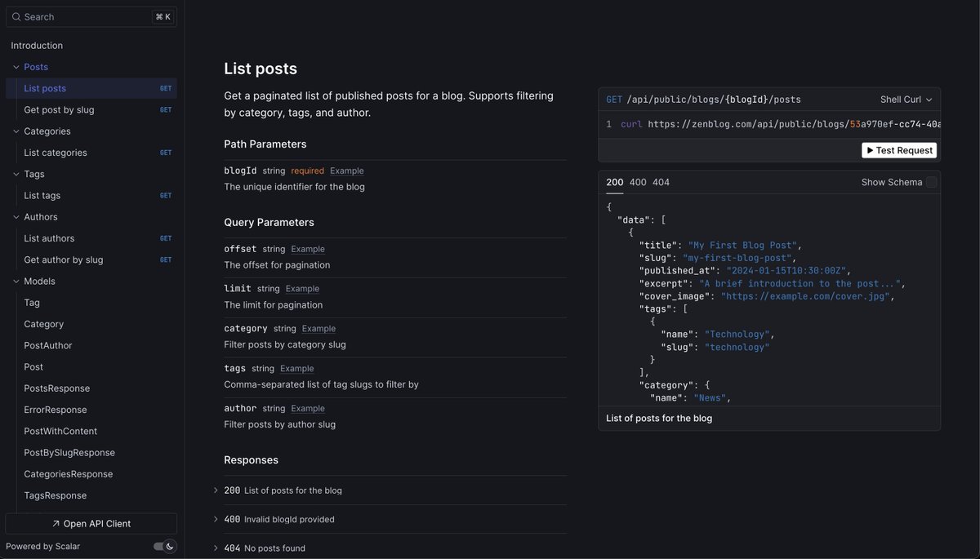
Task: Click the Responses heading
Action: (x=251, y=460)
